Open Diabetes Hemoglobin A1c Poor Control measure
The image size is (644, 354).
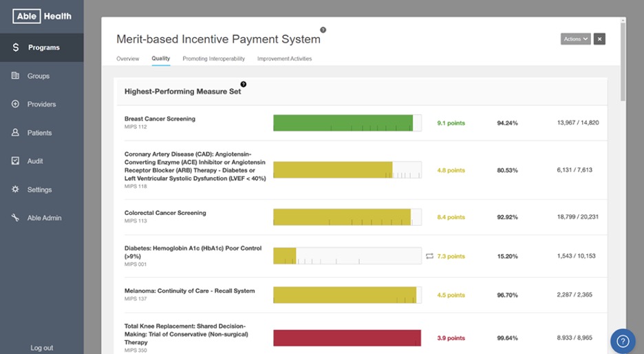pos(193,252)
